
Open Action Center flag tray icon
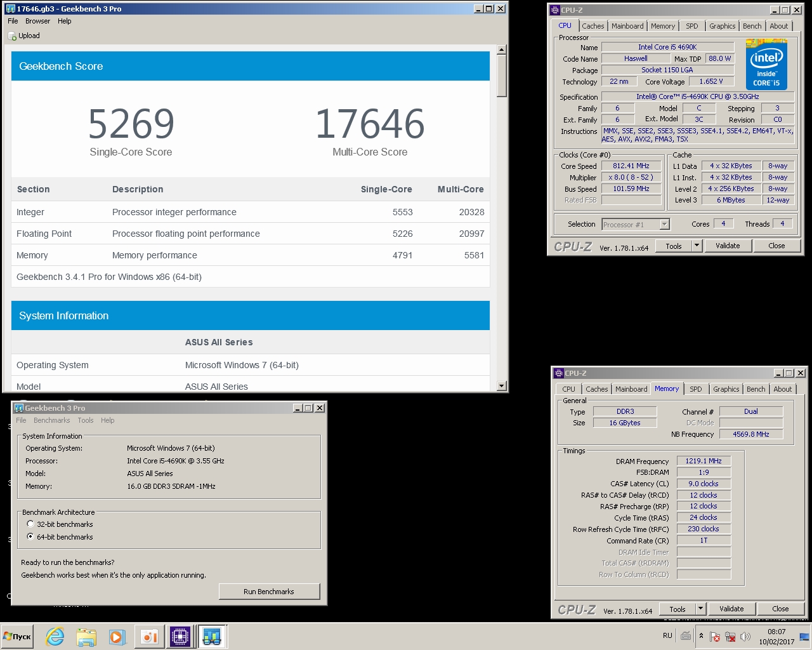[715, 636]
